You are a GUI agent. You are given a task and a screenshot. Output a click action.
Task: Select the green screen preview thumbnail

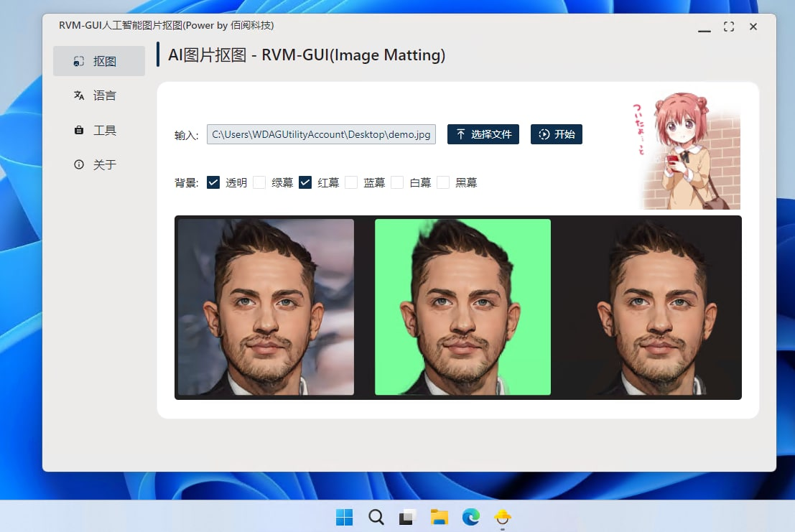(462, 308)
